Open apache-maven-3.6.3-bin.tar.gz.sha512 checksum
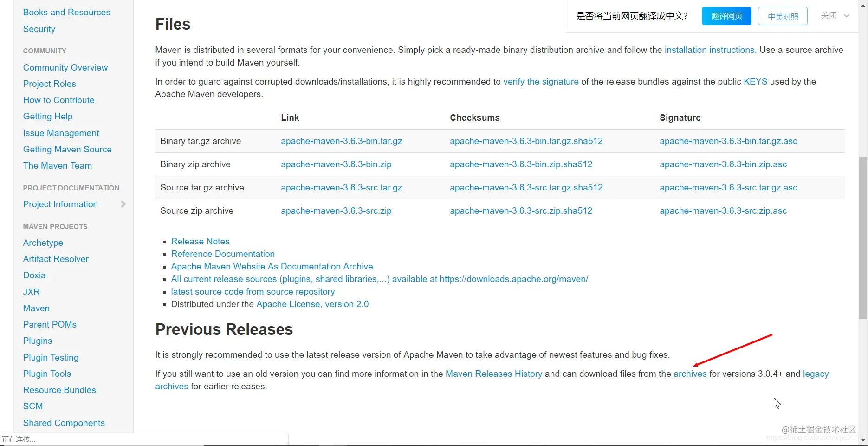868x446 pixels. [526, 141]
